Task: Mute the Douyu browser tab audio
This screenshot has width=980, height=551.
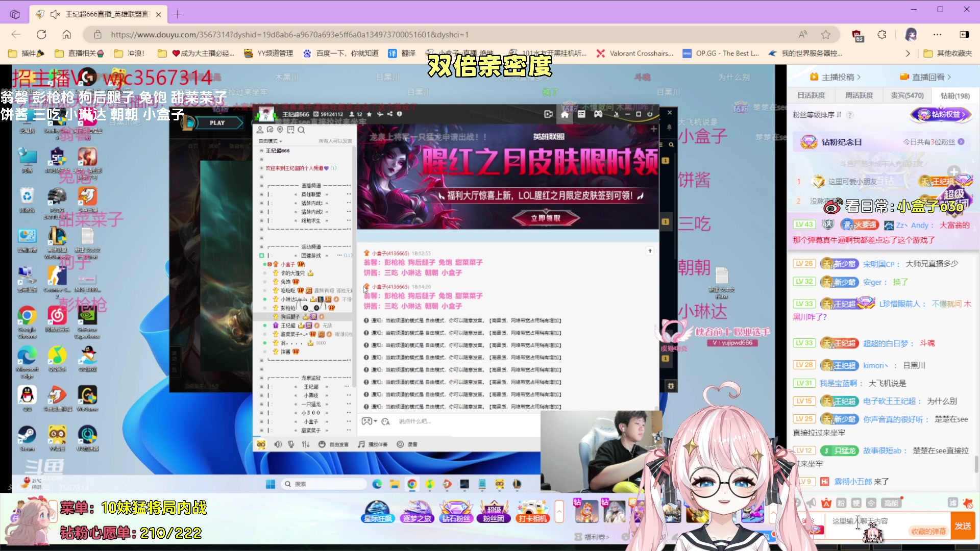Action: point(55,14)
